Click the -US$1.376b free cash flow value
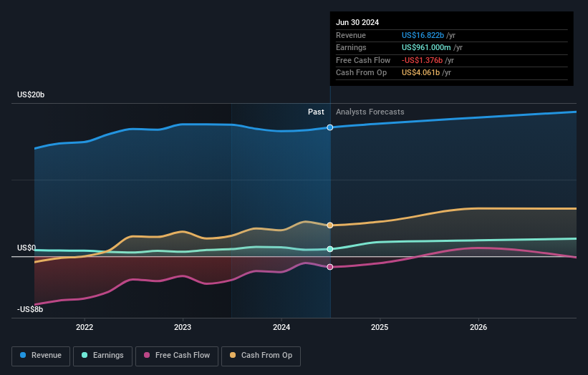The height and width of the screenshot is (375, 588). [422, 60]
